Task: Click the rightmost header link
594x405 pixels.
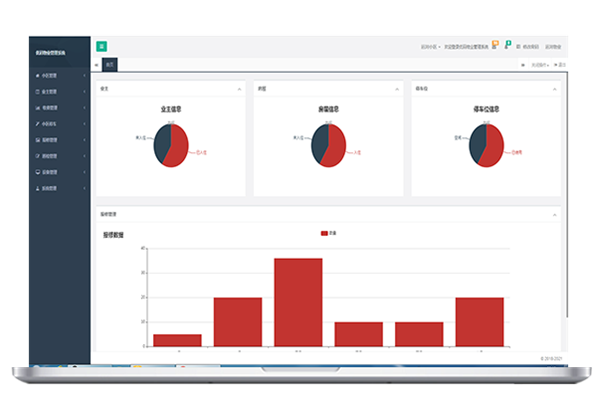Action: pyautogui.click(x=553, y=47)
